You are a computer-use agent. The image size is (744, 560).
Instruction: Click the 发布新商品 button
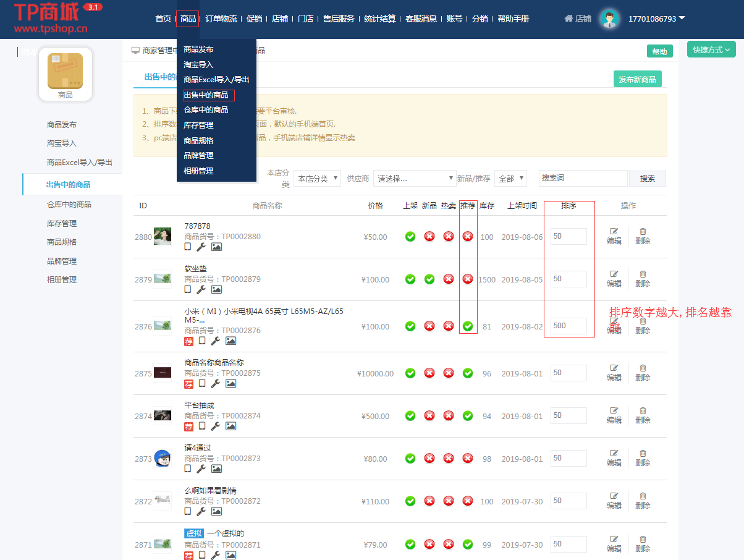click(637, 79)
